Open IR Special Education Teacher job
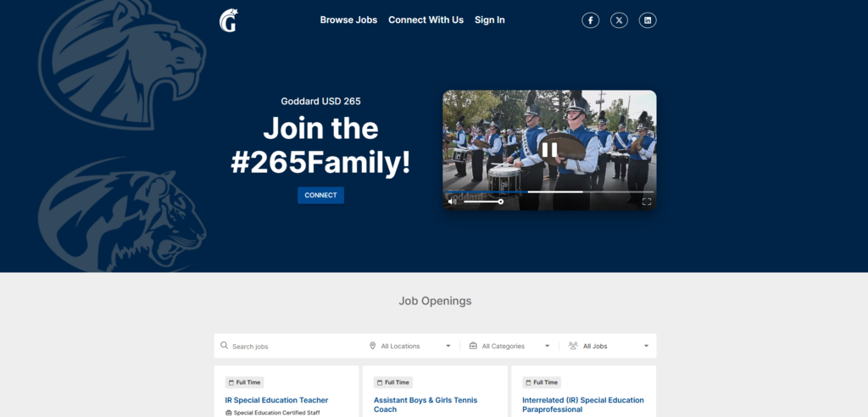The height and width of the screenshot is (417, 868). pos(277,400)
